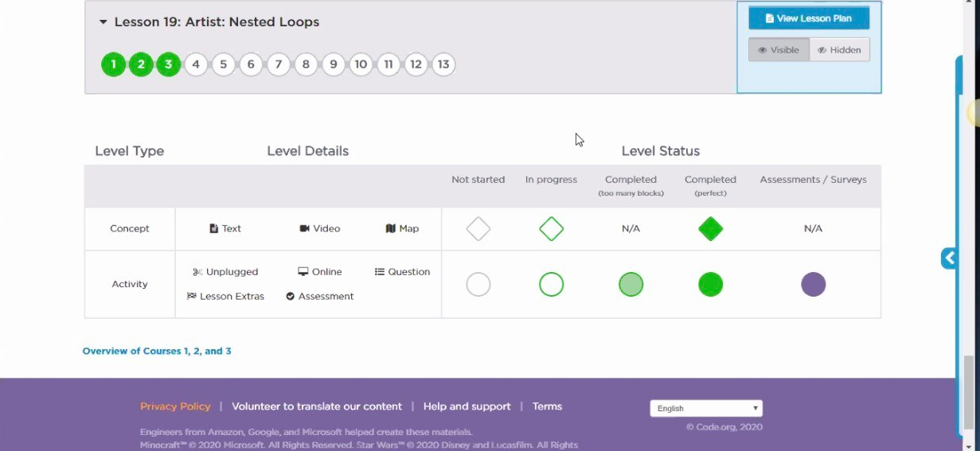Collapse Lesson 19 Artist: Nested Loops
980x451 pixels.
(x=103, y=22)
